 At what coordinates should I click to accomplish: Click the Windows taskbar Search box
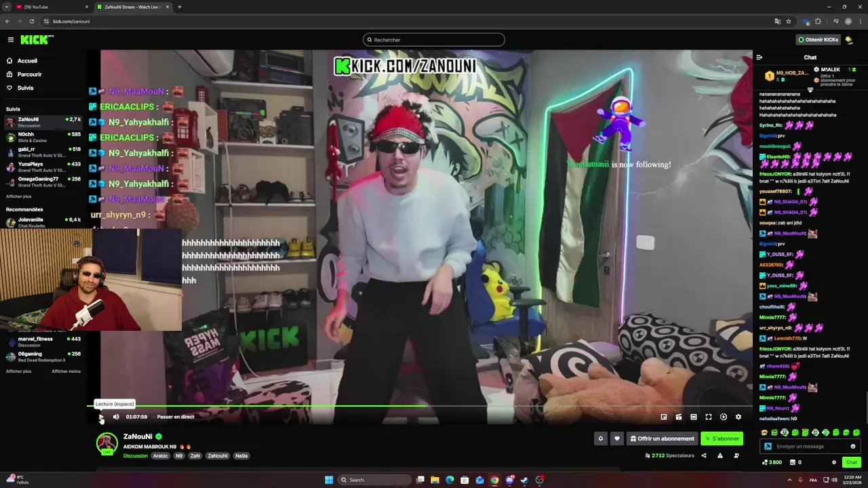click(375, 480)
